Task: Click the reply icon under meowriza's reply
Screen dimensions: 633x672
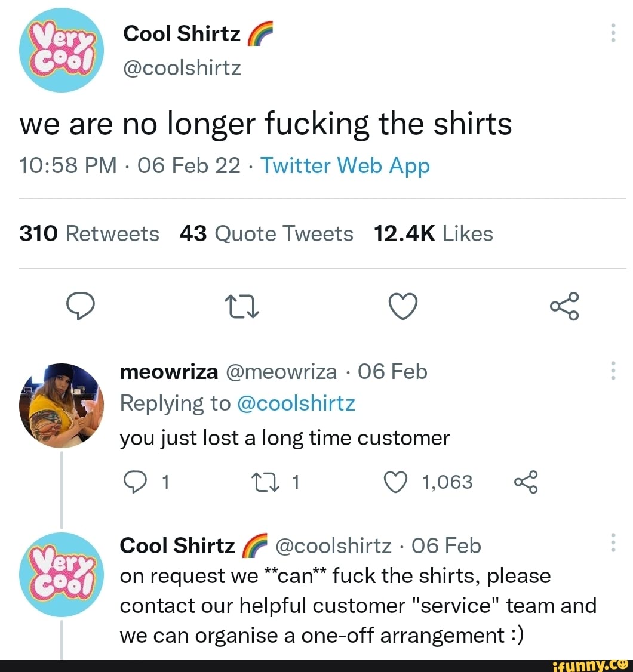Action: pyautogui.click(x=136, y=482)
